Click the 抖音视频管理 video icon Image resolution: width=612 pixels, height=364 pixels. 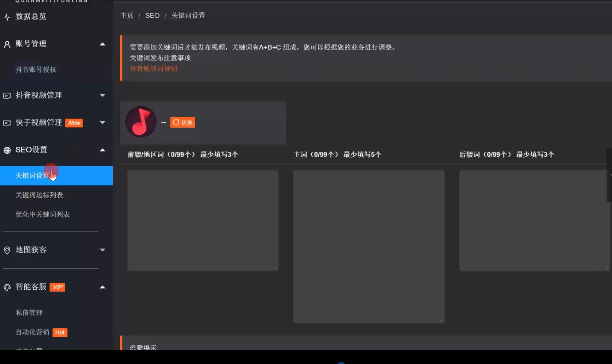[x=6, y=95]
